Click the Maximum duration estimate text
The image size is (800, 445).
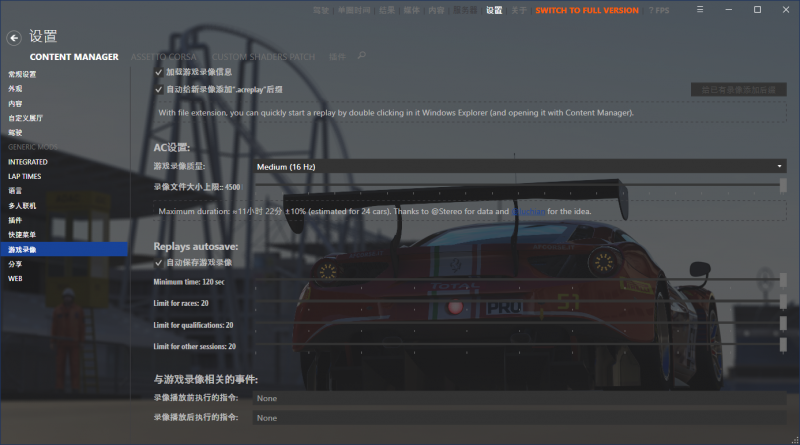coord(374,211)
